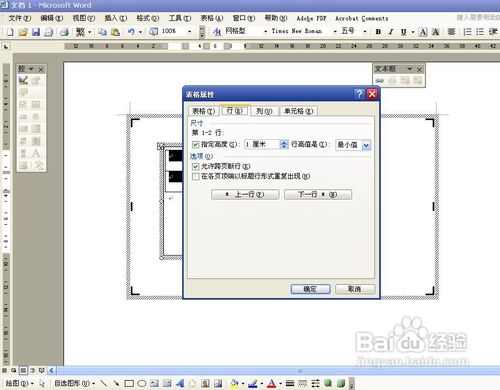500x390 pixels.
Task: Click the 下一行 next row button
Action: click(318, 194)
